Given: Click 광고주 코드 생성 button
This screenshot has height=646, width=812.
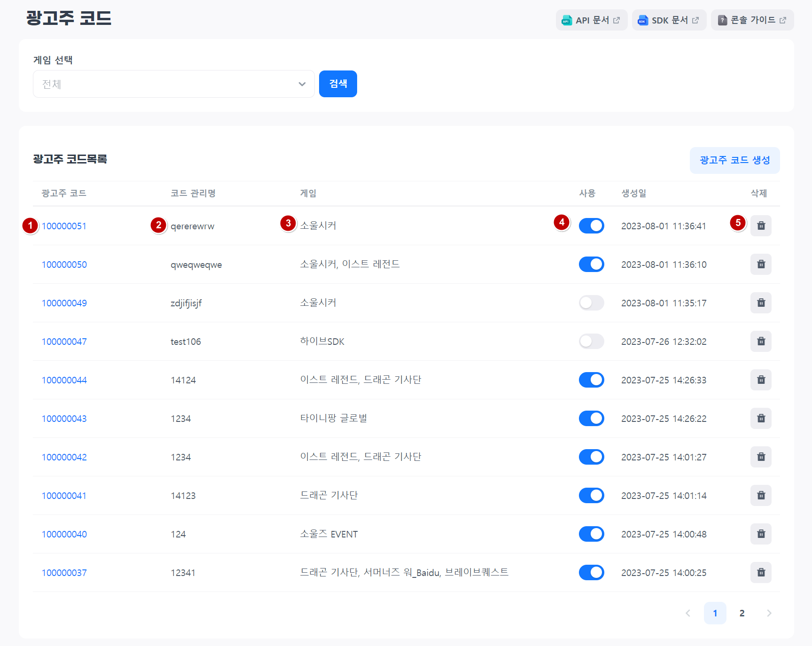Looking at the screenshot, I should point(734,160).
